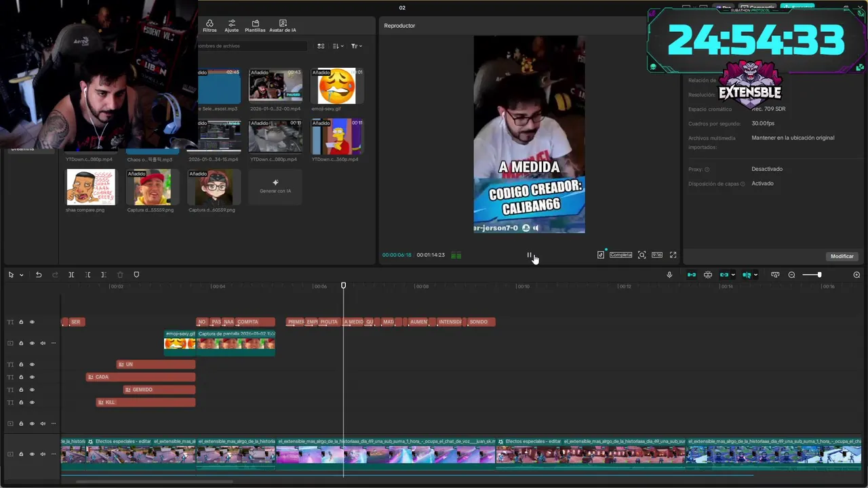Screen dimensions: 868x488
Task: Click info icon beside Disposición de capas
Action: 743,184
